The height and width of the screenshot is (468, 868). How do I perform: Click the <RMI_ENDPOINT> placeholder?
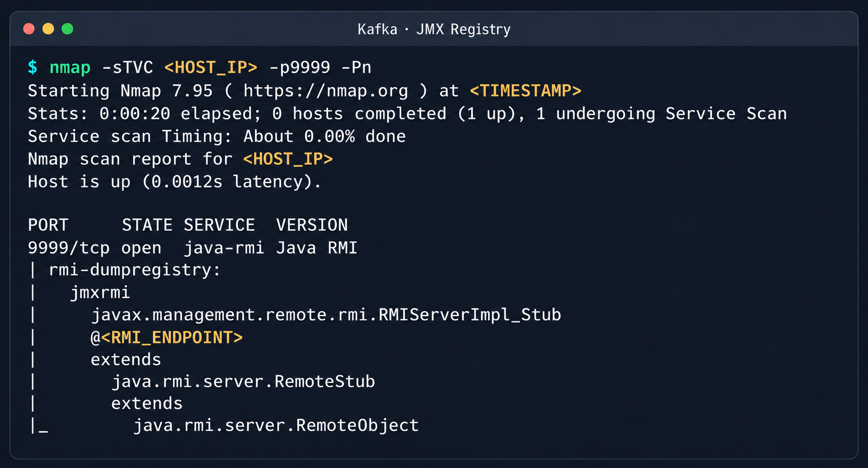click(172, 337)
